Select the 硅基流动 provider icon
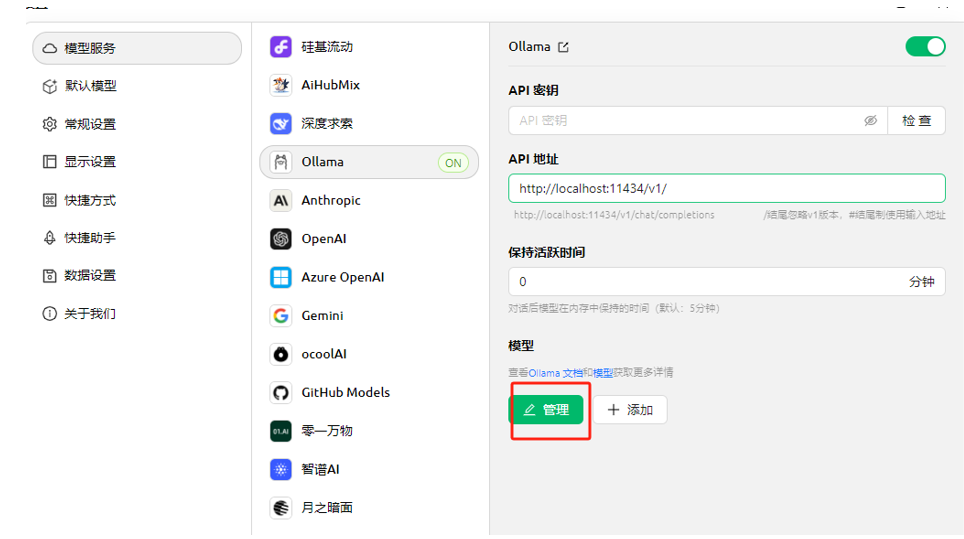The height and width of the screenshot is (539, 964). 281,47
